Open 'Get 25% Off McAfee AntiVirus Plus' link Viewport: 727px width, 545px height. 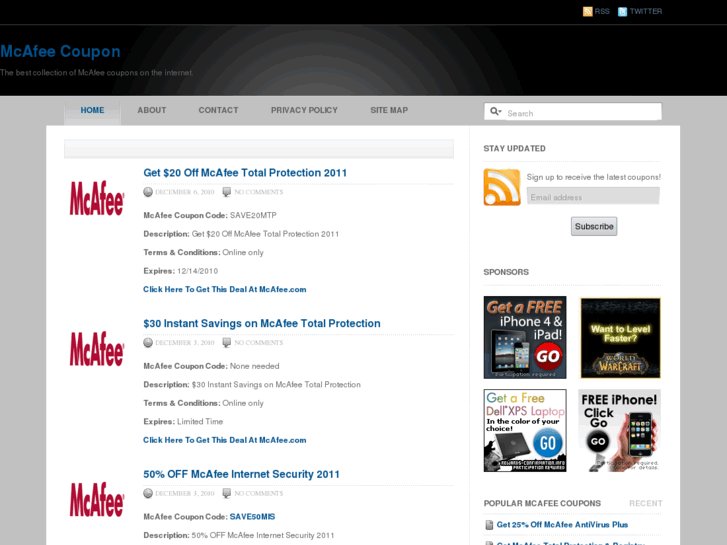[x=562, y=525]
